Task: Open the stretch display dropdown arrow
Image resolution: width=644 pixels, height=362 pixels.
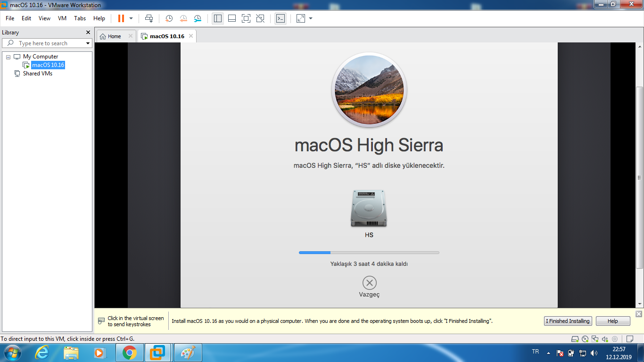Action: [x=311, y=18]
